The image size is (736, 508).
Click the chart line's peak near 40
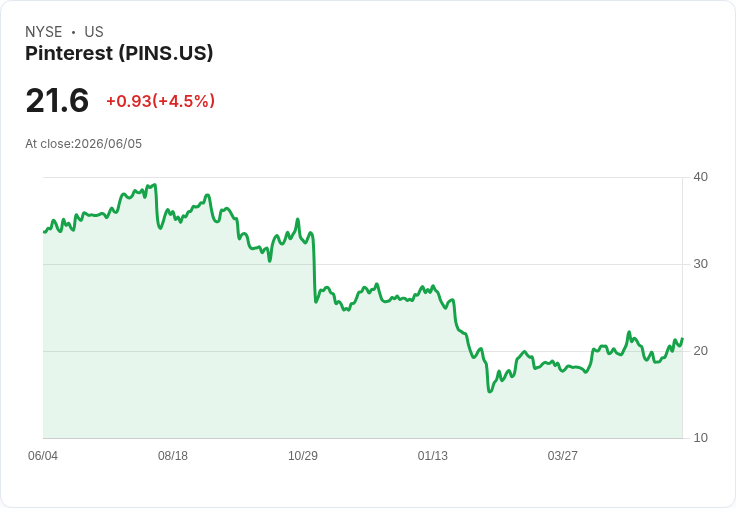pos(155,185)
